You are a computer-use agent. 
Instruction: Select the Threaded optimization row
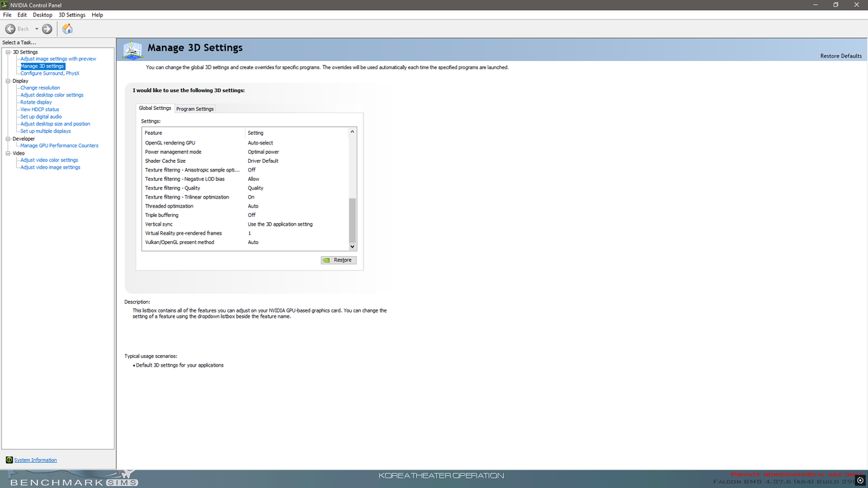[x=245, y=206]
